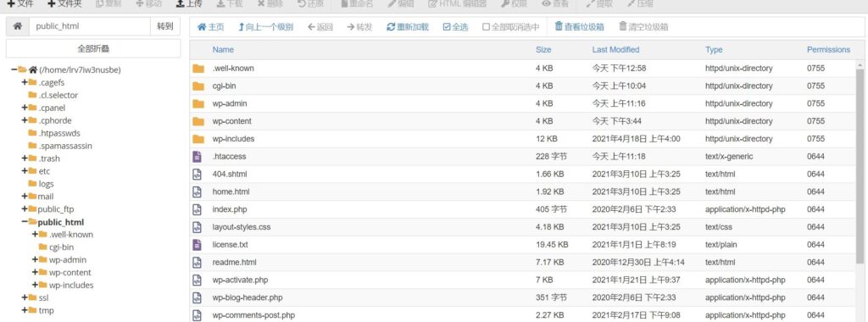
Task: Click Collapse All (全部折叠) button
Action: (x=93, y=48)
